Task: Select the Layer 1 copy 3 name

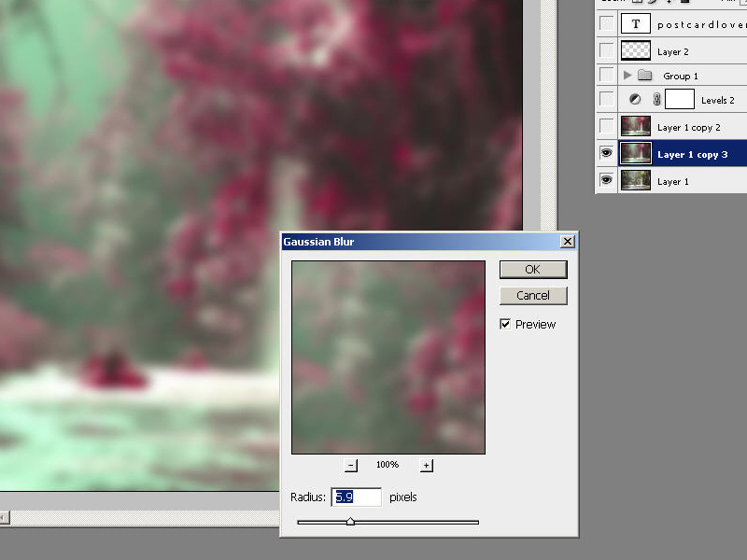Action: click(x=692, y=154)
